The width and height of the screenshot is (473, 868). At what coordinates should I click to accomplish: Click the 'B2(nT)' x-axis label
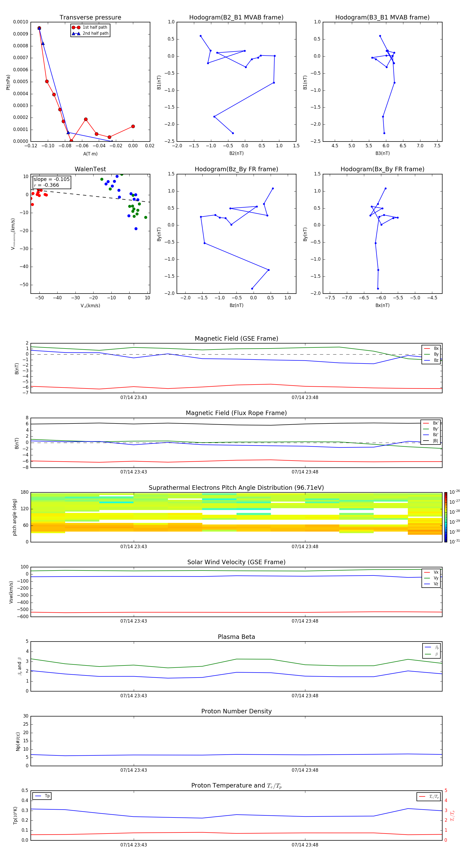point(236,153)
